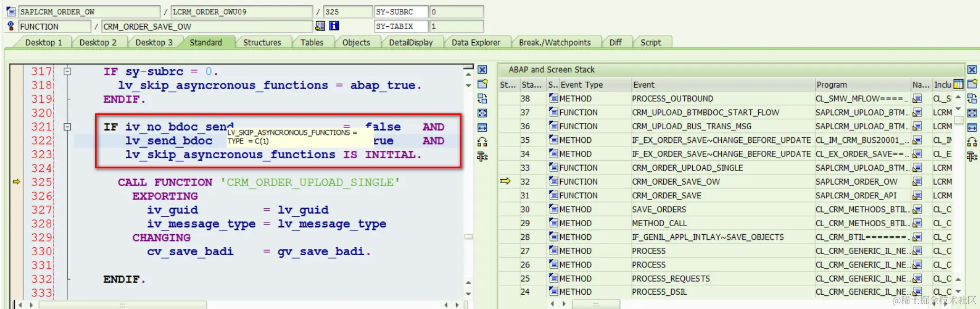
Task: Maximize source code editor to full screen
Action: [x=482, y=113]
